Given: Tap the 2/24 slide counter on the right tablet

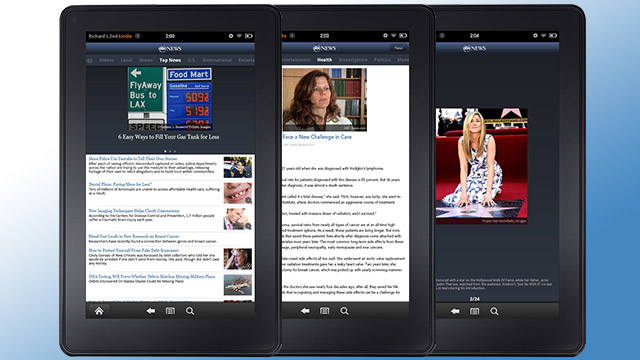Looking at the screenshot, I should point(474,299).
